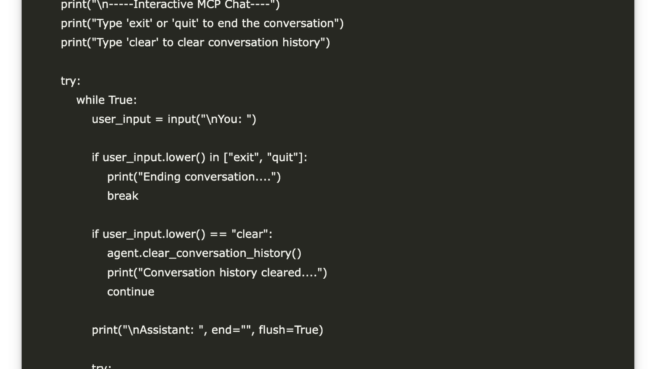Screen dimensions: 656x369
Task: Click the '["exit", "quit"]' list
Action: click(x=264, y=158)
